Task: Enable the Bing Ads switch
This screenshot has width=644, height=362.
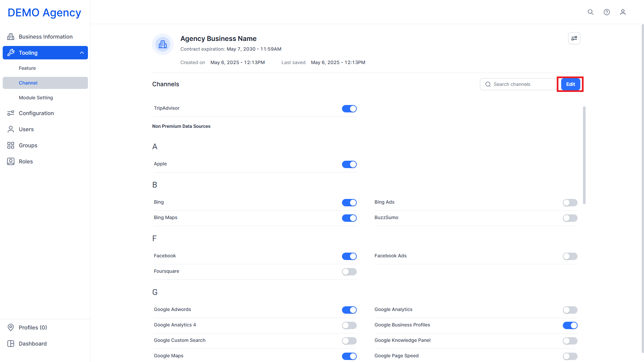Action: pos(570,203)
